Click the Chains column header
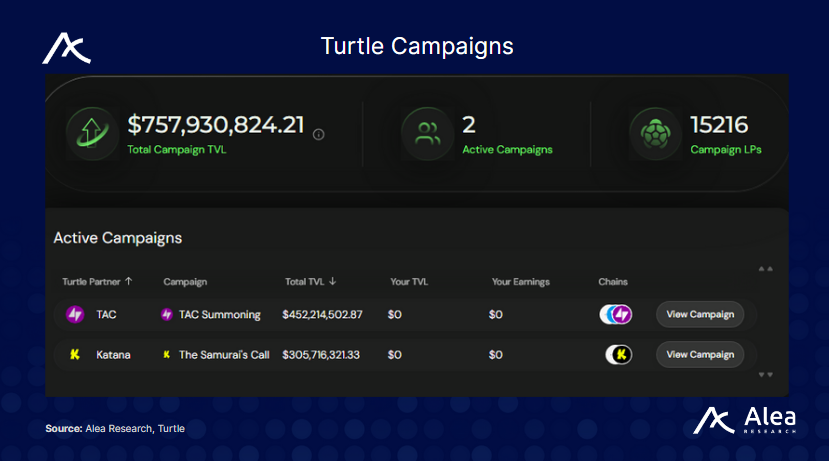The height and width of the screenshot is (461, 829). [613, 282]
